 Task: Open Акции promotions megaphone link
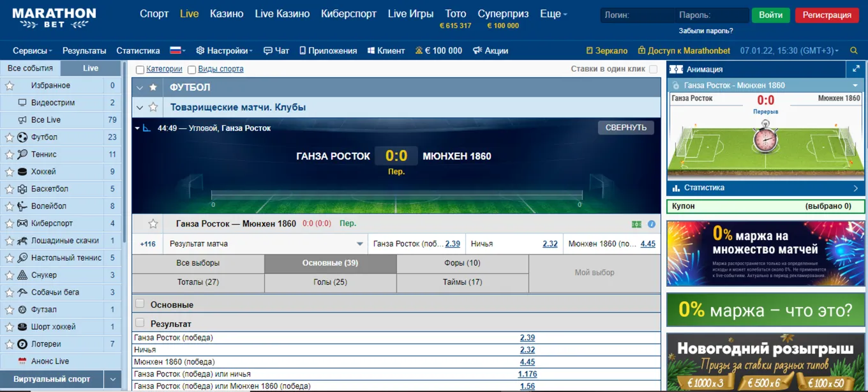point(490,50)
